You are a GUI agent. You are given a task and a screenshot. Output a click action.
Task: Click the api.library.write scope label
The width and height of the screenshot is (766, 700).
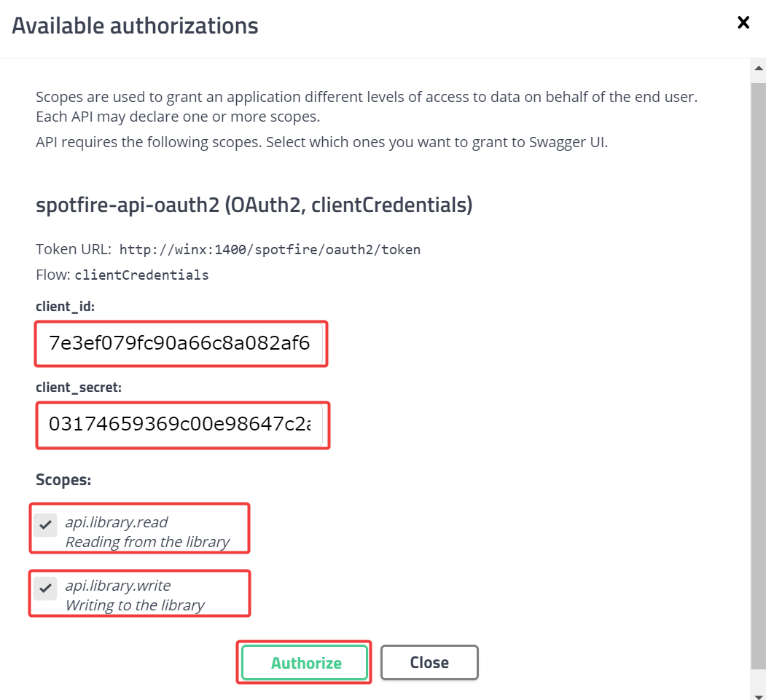(x=118, y=586)
